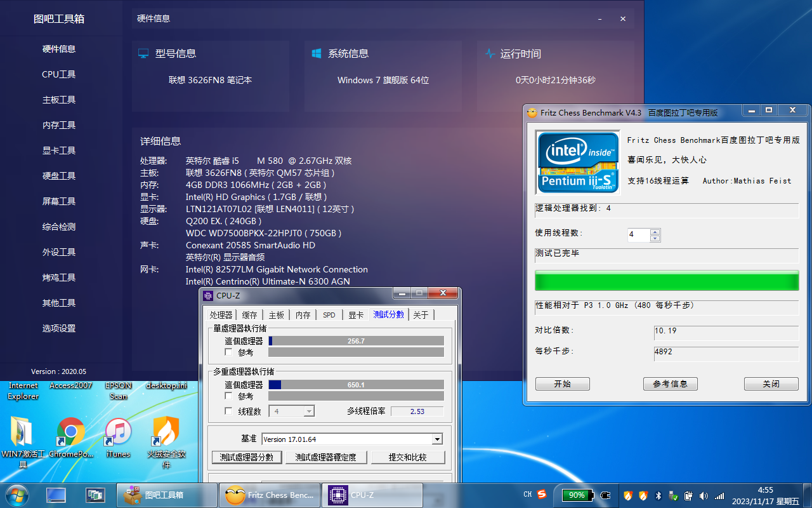Click the 使用线程数 value field

[x=639, y=235]
